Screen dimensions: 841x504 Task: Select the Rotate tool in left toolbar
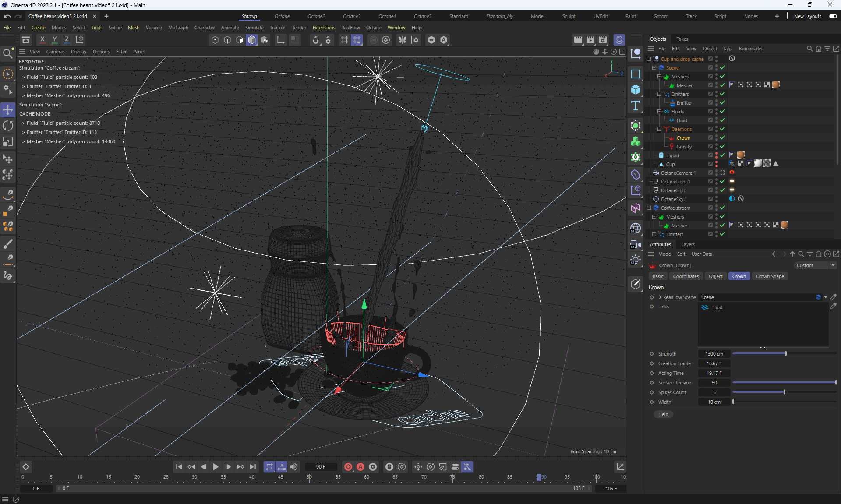8,126
